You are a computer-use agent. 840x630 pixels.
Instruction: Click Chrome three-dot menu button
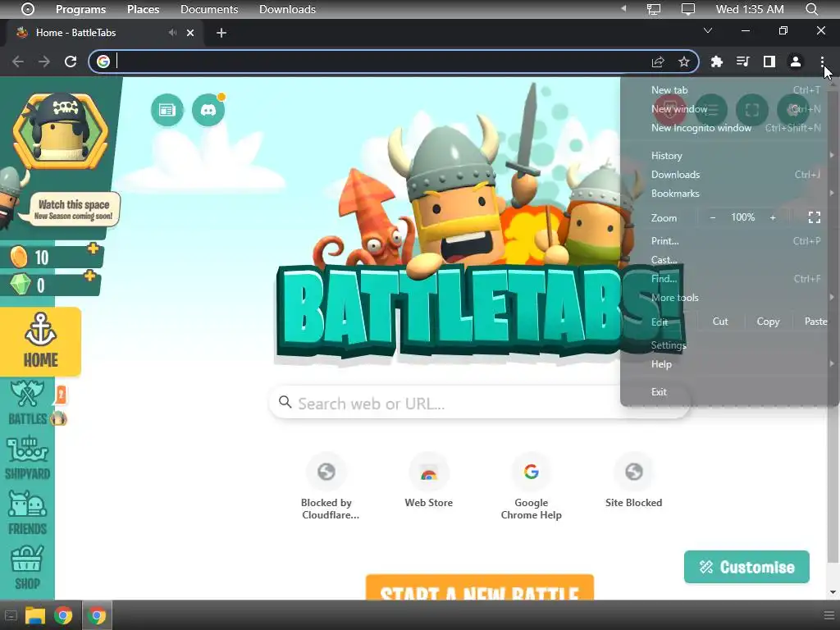click(x=822, y=62)
